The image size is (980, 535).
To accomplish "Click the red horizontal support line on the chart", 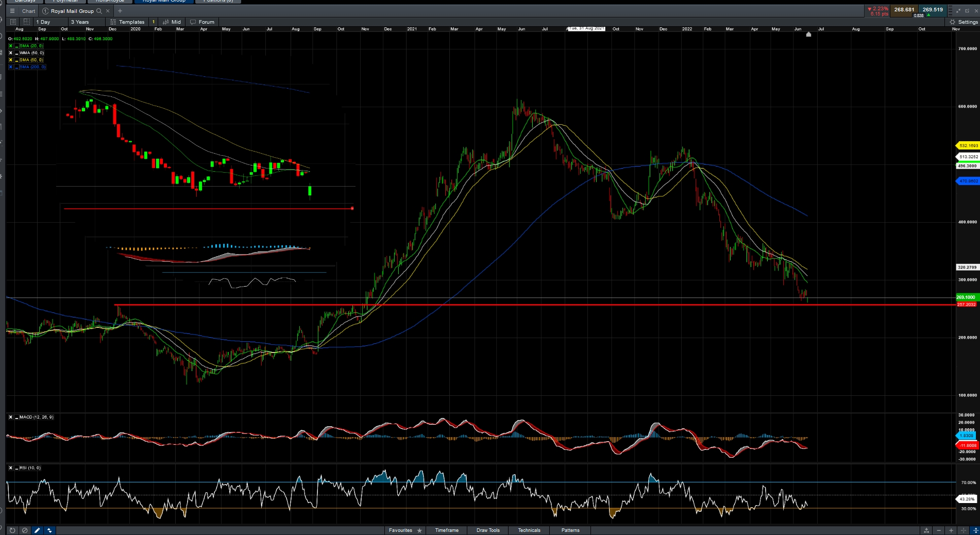I will click(x=535, y=305).
